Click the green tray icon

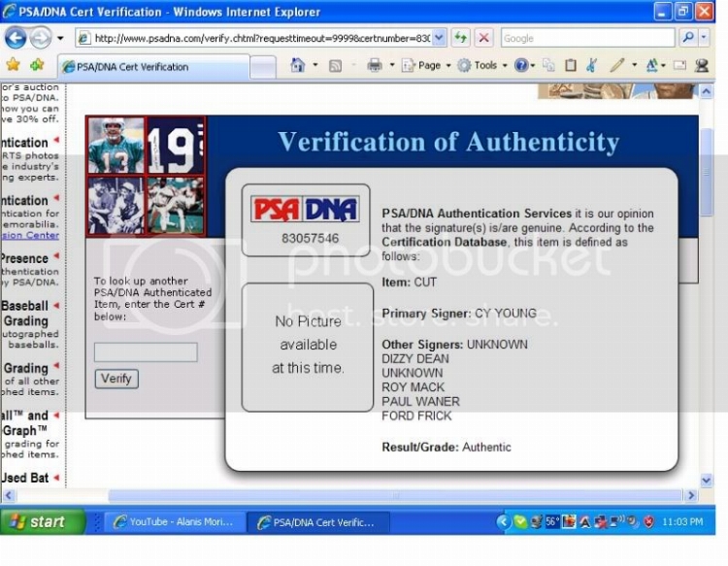pos(520,522)
